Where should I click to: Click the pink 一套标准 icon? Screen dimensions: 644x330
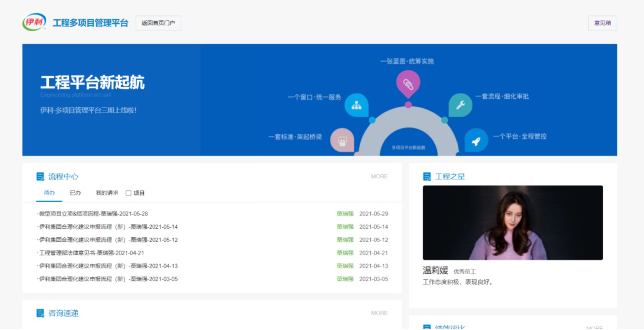[x=342, y=140]
